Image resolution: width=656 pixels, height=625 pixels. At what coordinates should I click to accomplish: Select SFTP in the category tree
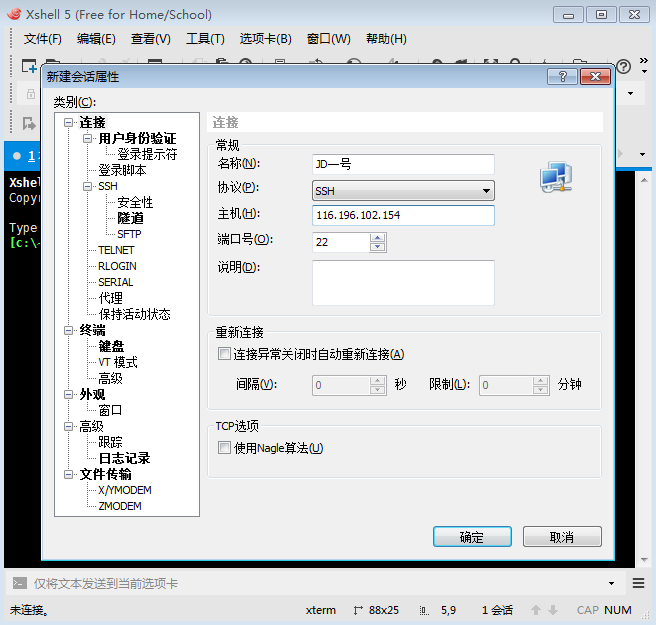tap(129, 234)
